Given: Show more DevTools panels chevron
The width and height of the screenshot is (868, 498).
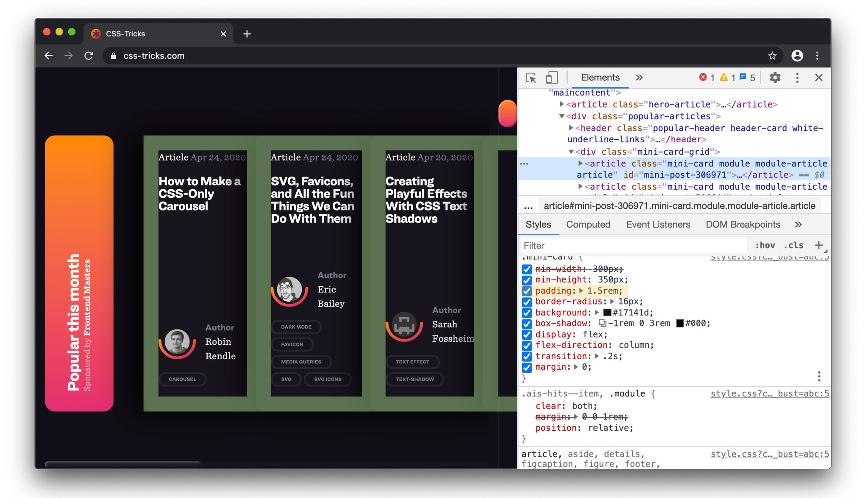Looking at the screenshot, I should [639, 77].
